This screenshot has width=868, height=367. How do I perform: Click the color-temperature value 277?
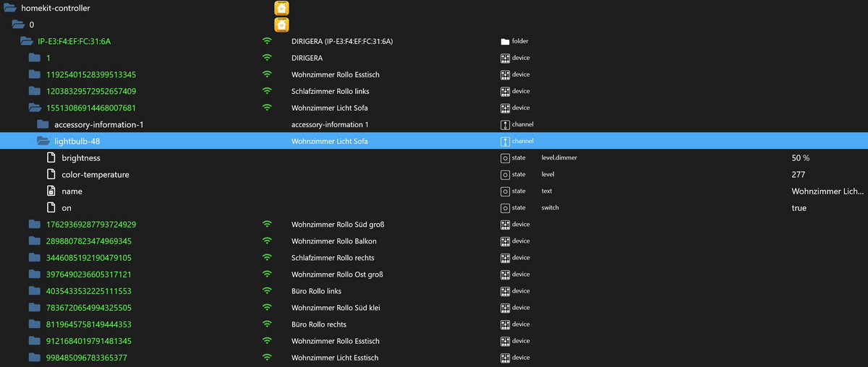pos(798,175)
